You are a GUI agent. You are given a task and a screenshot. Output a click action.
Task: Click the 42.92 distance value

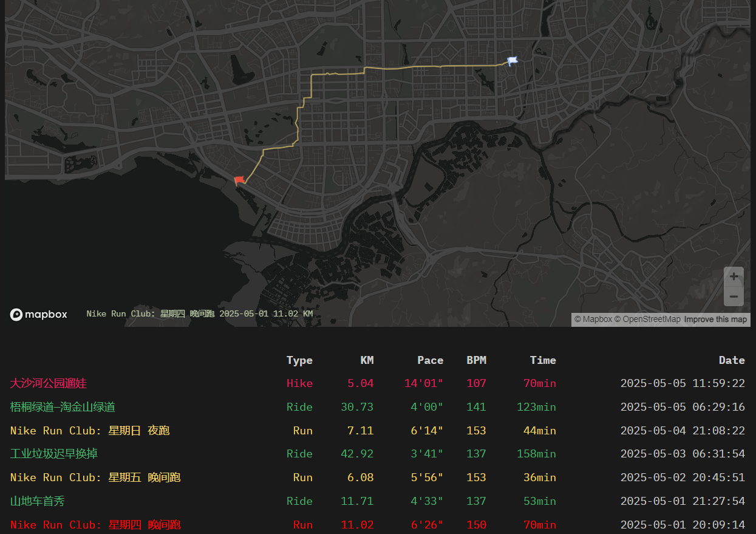(x=357, y=454)
